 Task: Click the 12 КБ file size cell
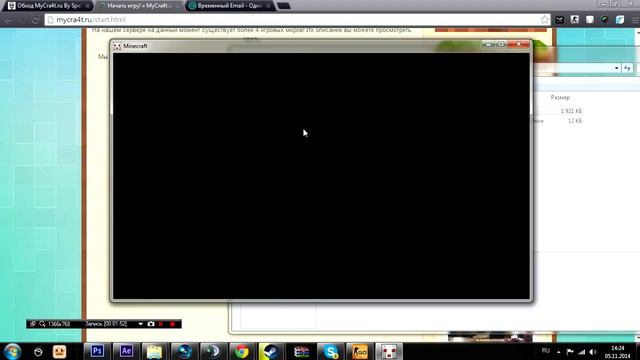575,121
